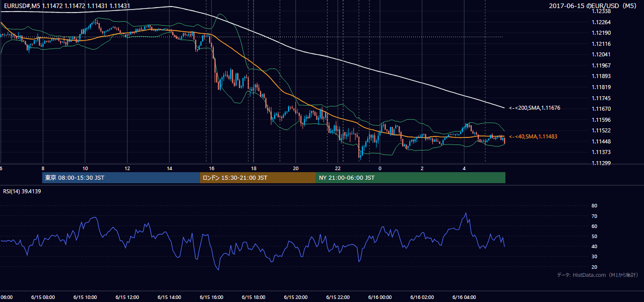
Task: Click price axis label 1.12338
Action: tap(601, 11)
